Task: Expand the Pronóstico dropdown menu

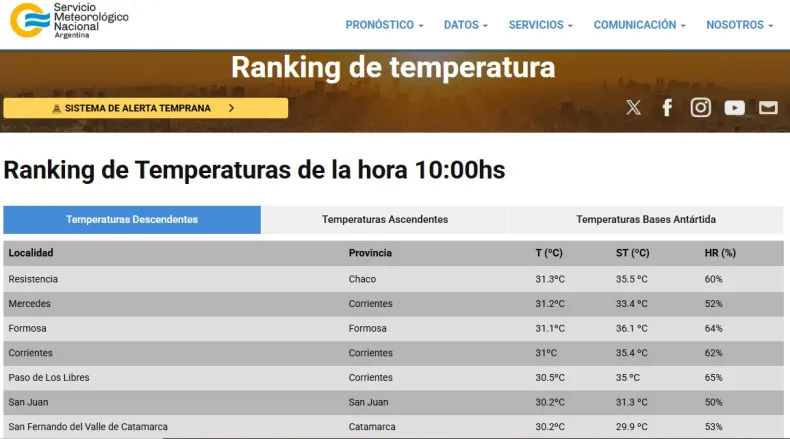Action: pos(384,25)
